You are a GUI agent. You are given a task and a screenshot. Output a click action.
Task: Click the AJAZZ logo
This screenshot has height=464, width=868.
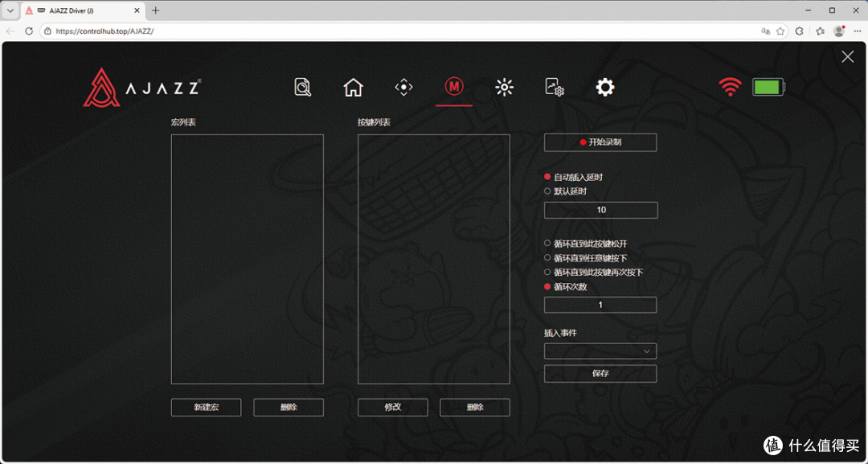point(141,88)
